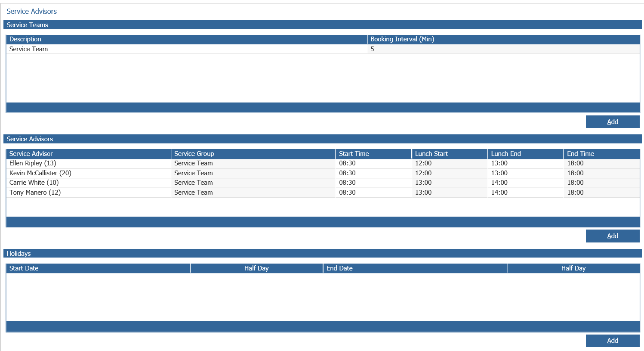This screenshot has height=351, width=644.
Task: Click the booking interval value 5
Action: coord(373,49)
